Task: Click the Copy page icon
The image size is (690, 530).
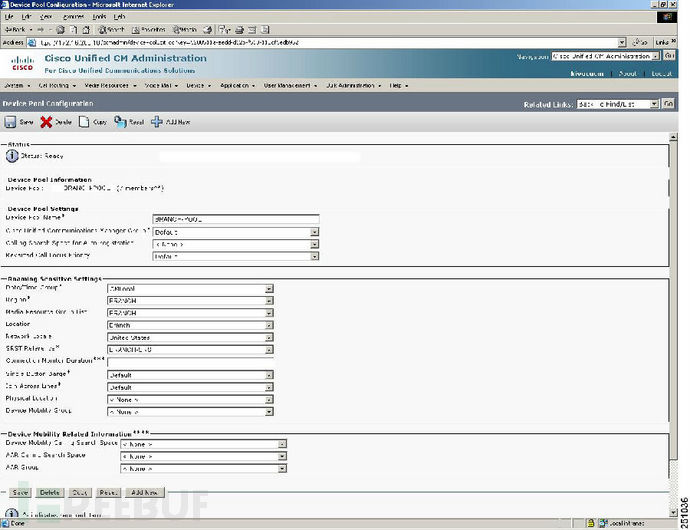Action: click(x=84, y=122)
